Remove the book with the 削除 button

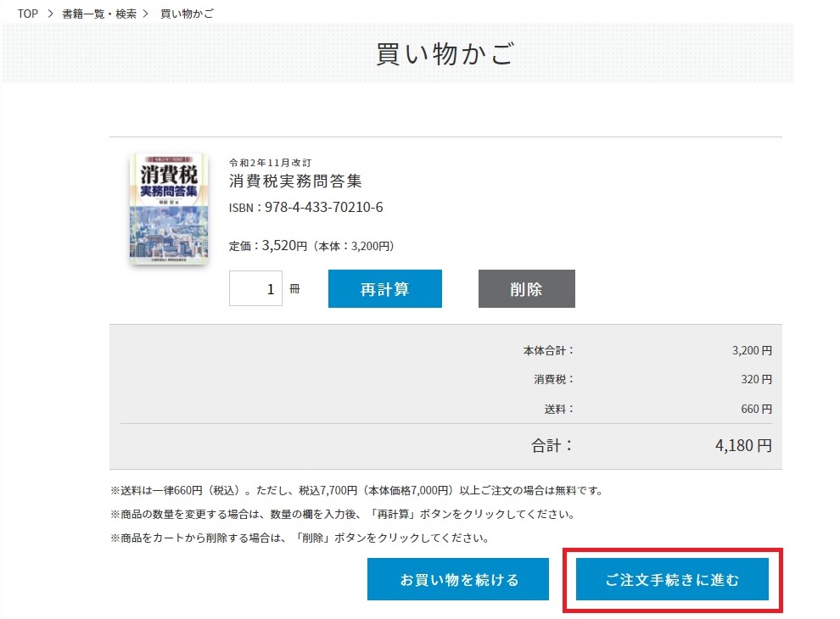[x=526, y=288]
